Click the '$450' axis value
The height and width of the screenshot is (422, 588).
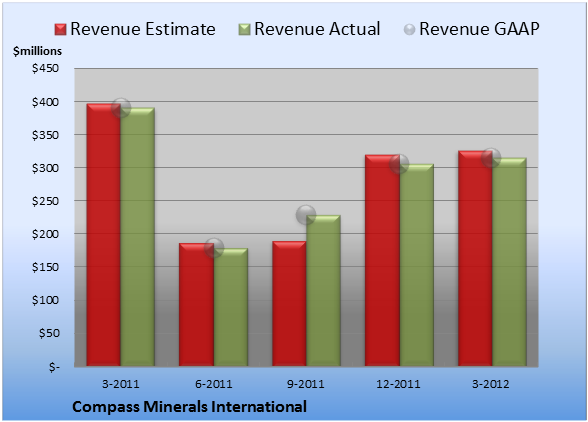(45, 68)
